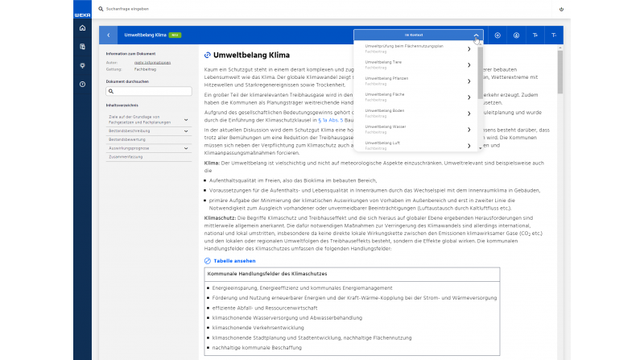644x360 pixels.
Task: Open arrow for Umweltbelang Pflanzen
Action: [x=469, y=81]
